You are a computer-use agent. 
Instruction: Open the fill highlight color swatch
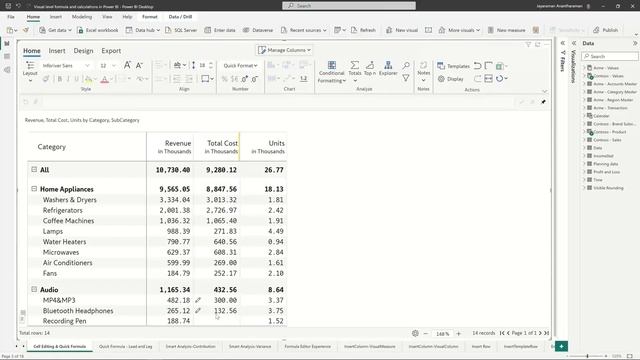(x=88, y=79)
